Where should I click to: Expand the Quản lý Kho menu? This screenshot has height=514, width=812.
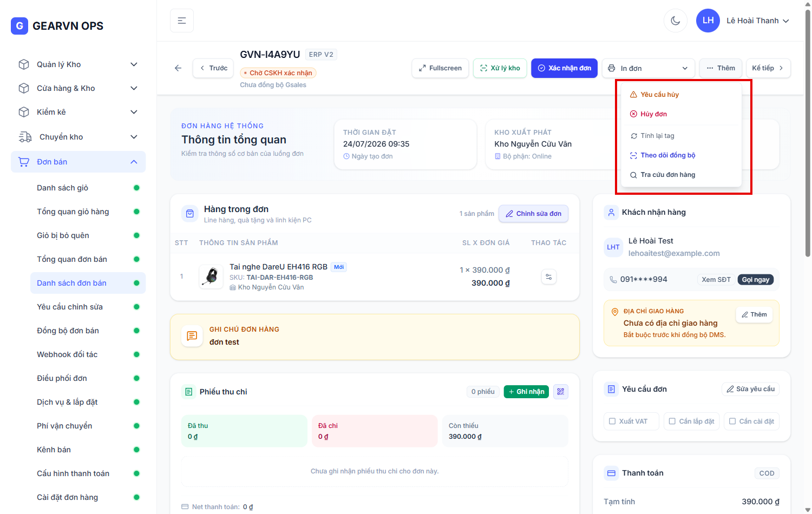coord(134,64)
